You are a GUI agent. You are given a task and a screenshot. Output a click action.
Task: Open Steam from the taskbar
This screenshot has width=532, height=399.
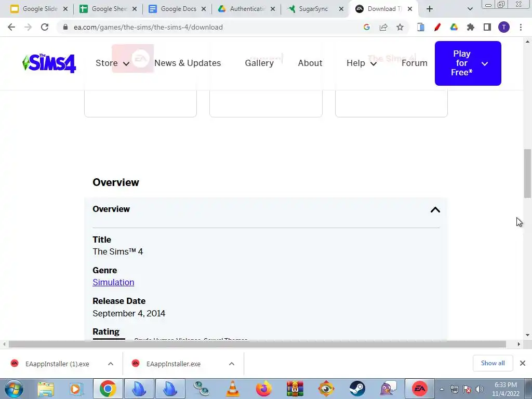tap(357, 389)
